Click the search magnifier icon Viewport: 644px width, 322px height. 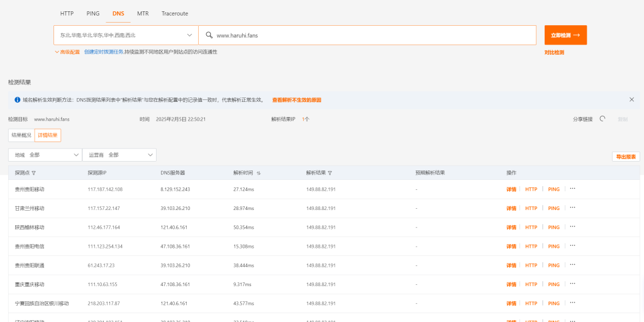click(209, 35)
